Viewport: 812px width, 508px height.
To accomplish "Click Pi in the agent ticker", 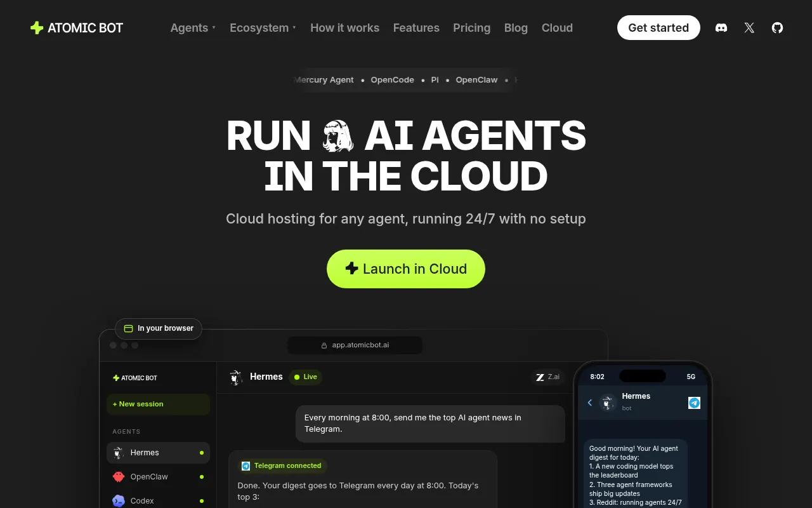I will (435, 80).
